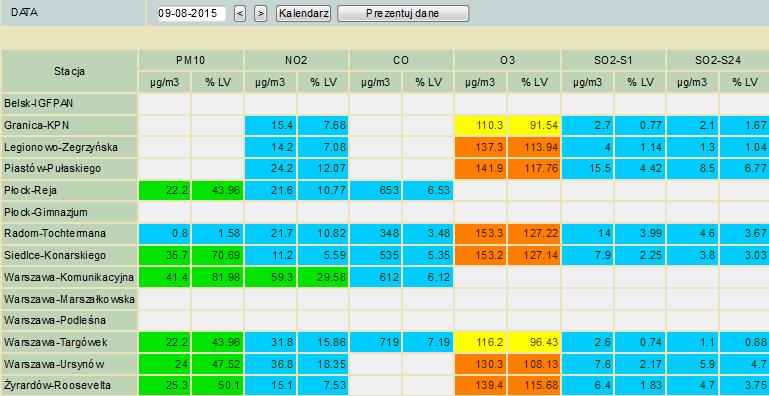This screenshot has height=396, width=769.
Task: Click the CO percent 5.35 for Siedlce
Action: coord(428,255)
